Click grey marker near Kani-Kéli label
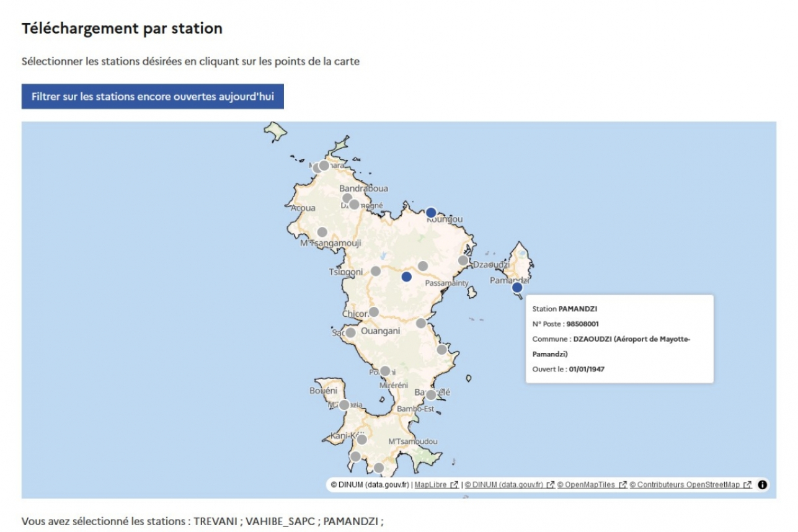This screenshot has height=532, width=798. [361, 440]
